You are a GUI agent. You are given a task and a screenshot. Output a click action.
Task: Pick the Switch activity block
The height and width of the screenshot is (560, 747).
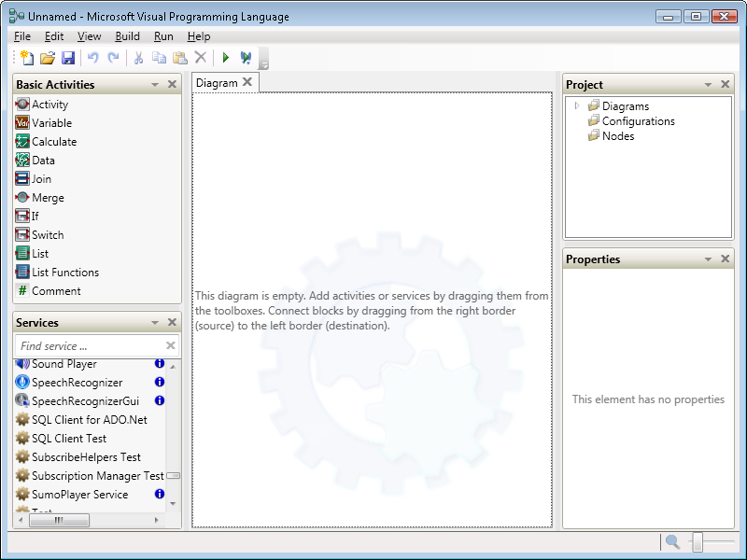[x=47, y=235]
